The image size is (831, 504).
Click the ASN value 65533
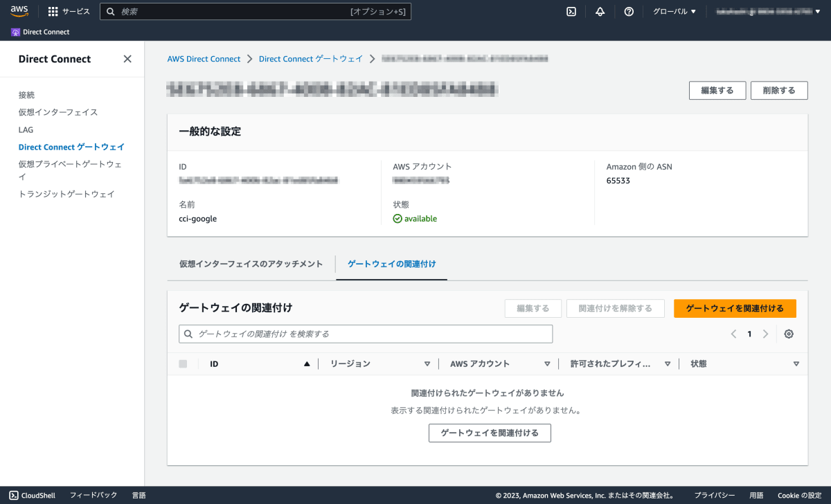(x=618, y=181)
